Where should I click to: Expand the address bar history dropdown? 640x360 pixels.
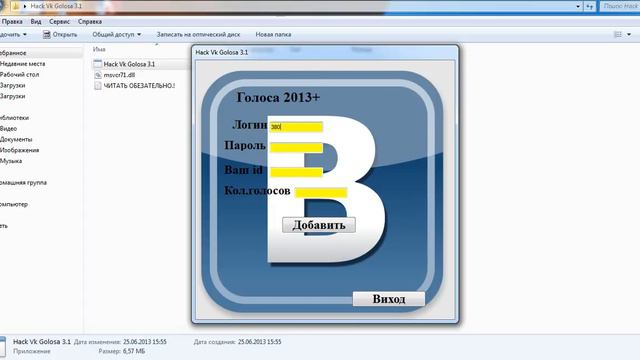[578, 7]
